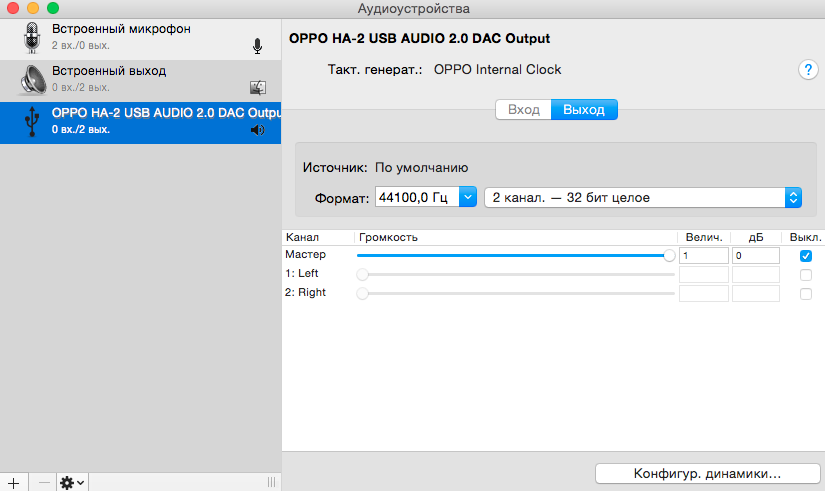Click the дБ column header
This screenshot has height=491, width=825.
click(x=756, y=237)
